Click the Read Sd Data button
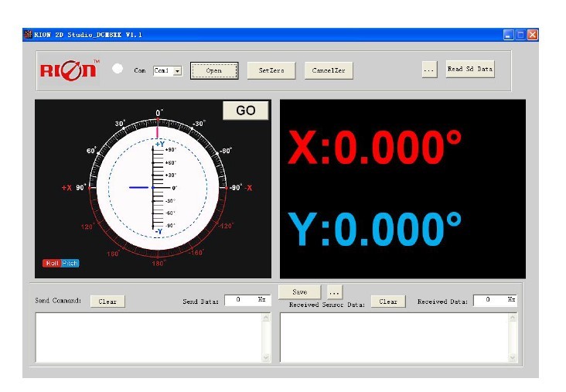566x392 pixels. (470, 69)
